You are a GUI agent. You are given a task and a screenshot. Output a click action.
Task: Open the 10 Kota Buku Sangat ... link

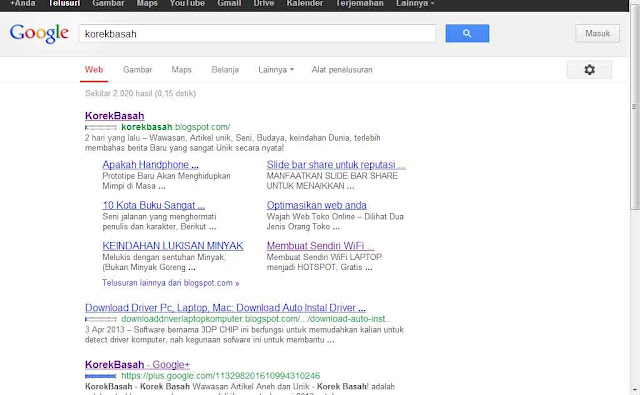pyautogui.click(x=153, y=205)
